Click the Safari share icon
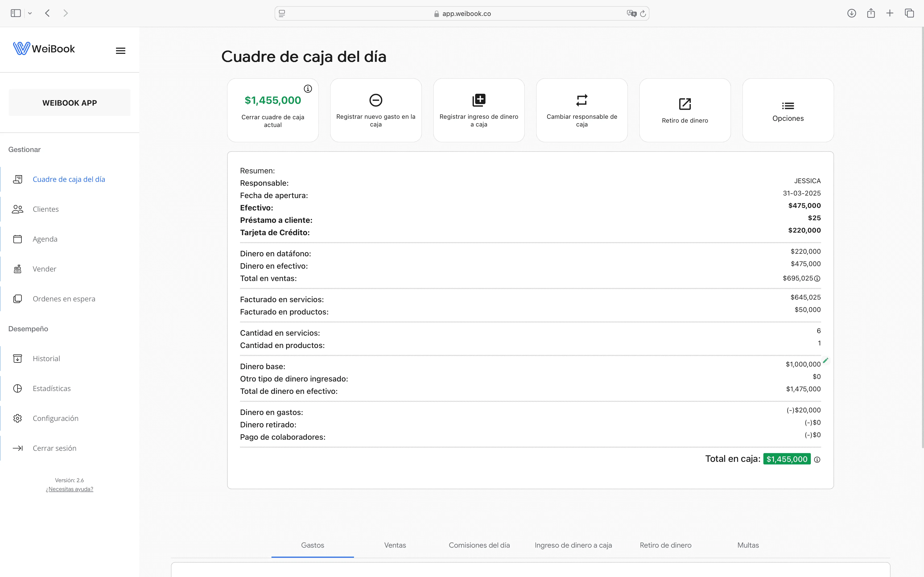Image resolution: width=924 pixels, height=577 pixels. [x=871, y=13]
